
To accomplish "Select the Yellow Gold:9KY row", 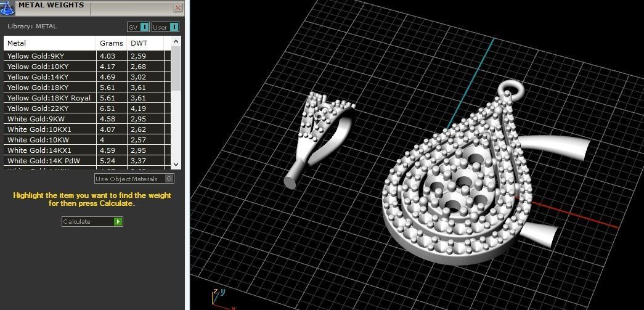I will (x=87, y=56).
